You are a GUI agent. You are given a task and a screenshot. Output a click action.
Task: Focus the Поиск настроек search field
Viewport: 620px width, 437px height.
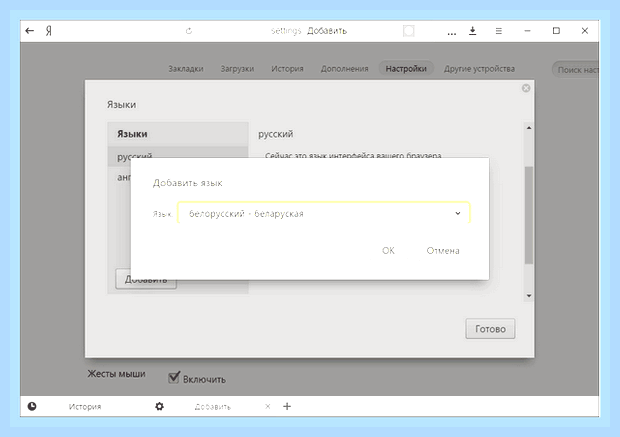click(x=576, y=70)
